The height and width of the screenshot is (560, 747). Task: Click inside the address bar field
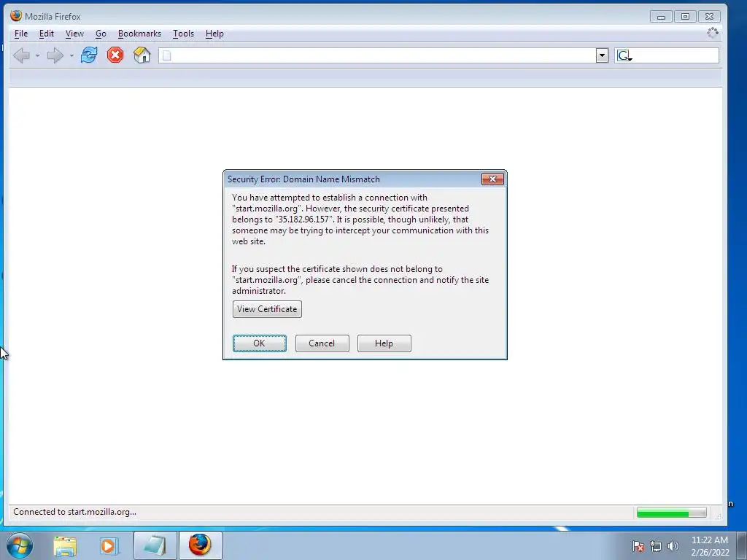coord(383,55)
